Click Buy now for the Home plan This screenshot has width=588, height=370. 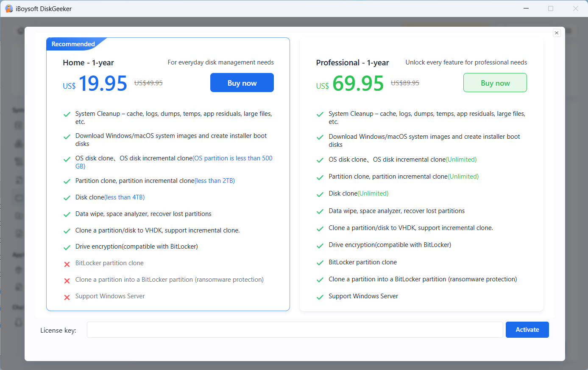pyautogui.click(x=242, y=83)
